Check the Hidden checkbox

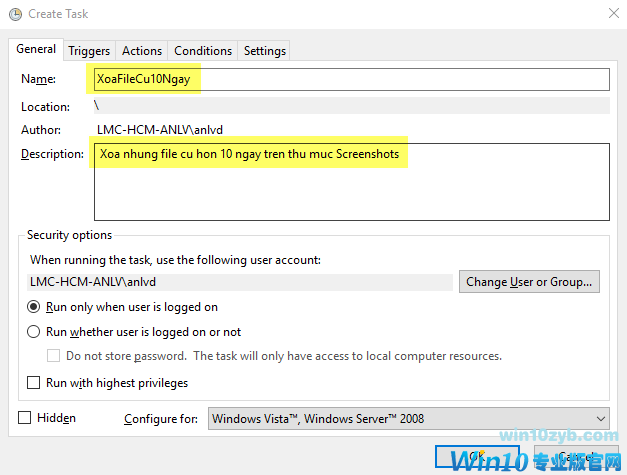[24, 418]
